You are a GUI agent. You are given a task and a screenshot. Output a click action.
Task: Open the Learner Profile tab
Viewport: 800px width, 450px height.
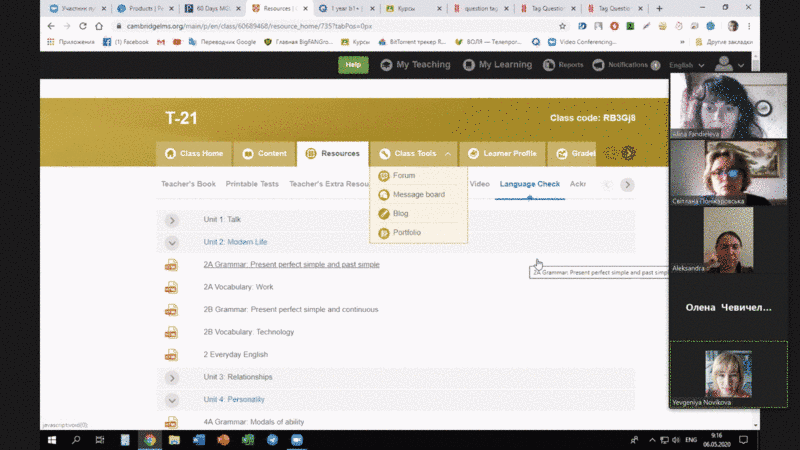tap(502, 153)
